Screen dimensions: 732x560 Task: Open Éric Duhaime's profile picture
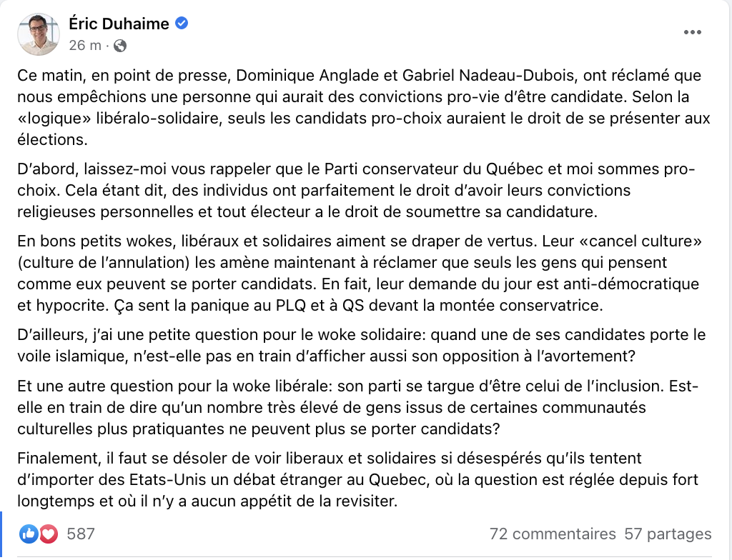[x=39, y=34]
